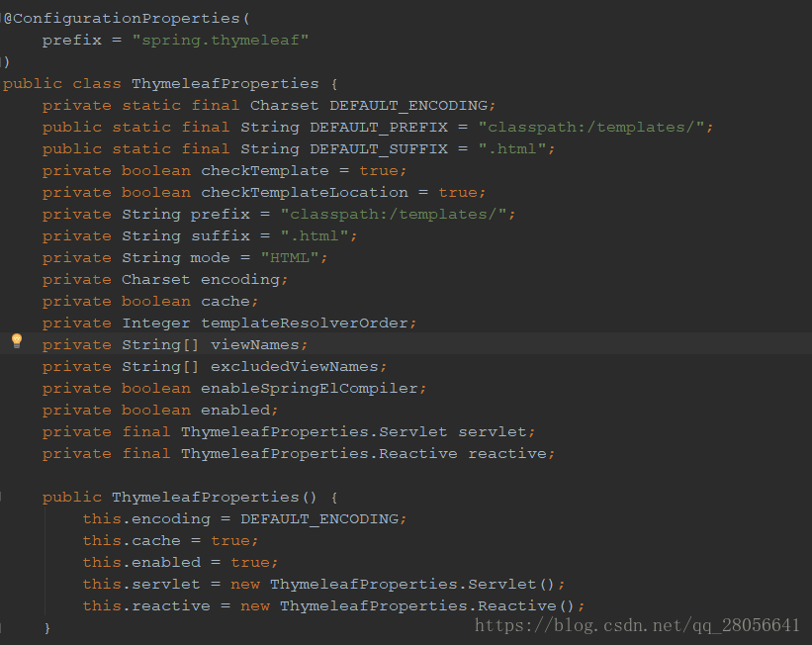Screen dimensions: 812x645
Task: Place the cursor on the viewNames field
Action: coord(255,345)
